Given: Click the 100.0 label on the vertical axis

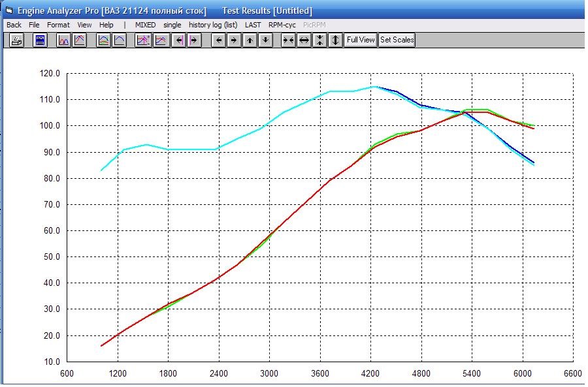Looking at the screenshot, I should click(50, 126).
